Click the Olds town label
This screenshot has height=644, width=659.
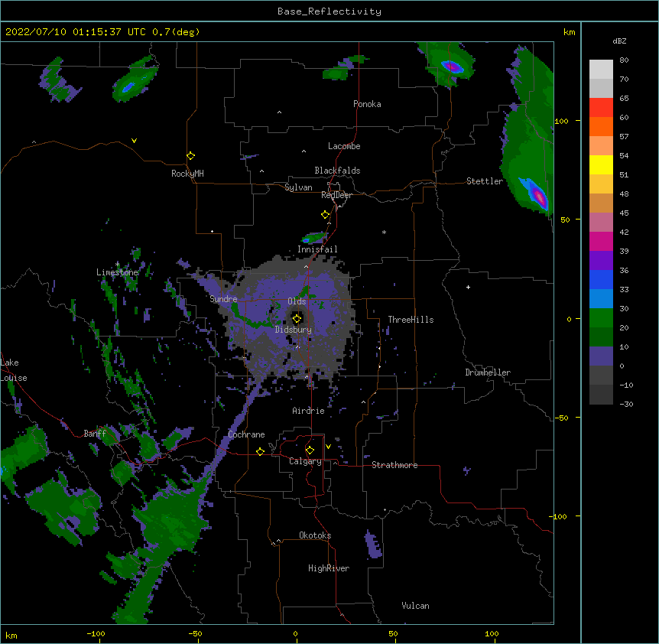(297, 301)
